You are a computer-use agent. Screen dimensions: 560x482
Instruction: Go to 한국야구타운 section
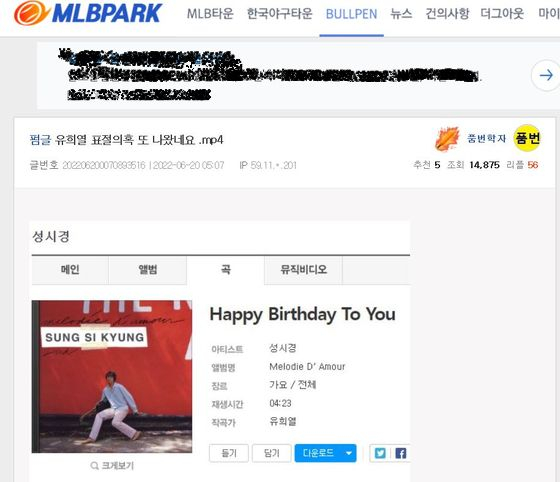280,14
